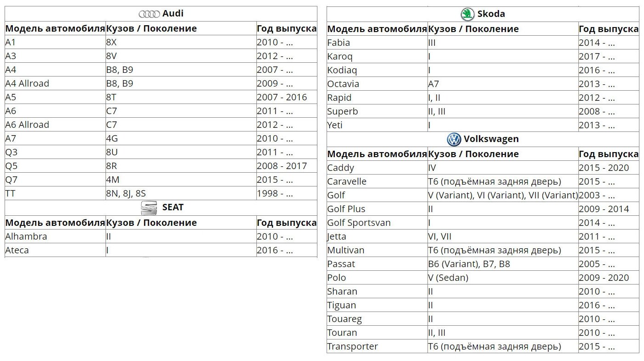The height and width of the screenshot is (361, 644).
Task: Click the Skoda Superb generation II, III cell
Action: pyautogui.click(x=503, y=111)
